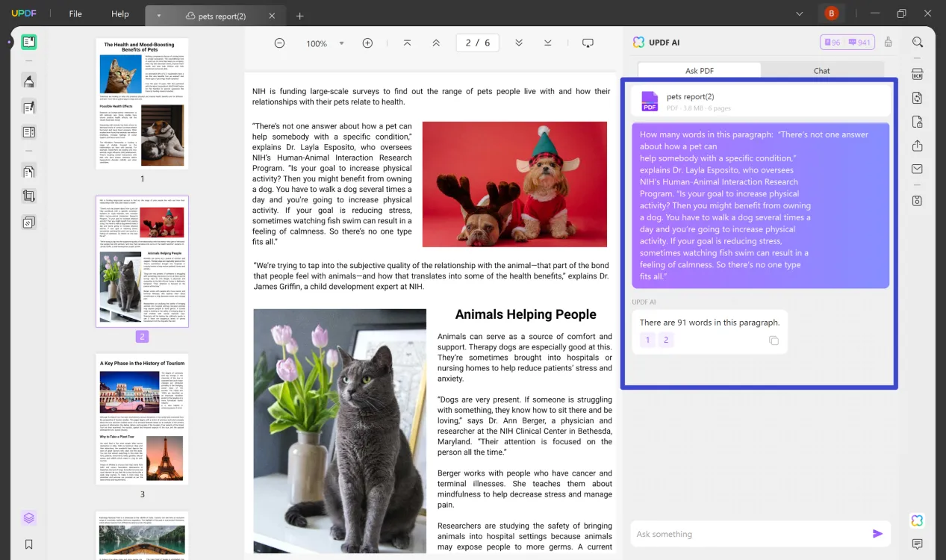
Task: Open the user account avatar B
Action: click(831, 13)
